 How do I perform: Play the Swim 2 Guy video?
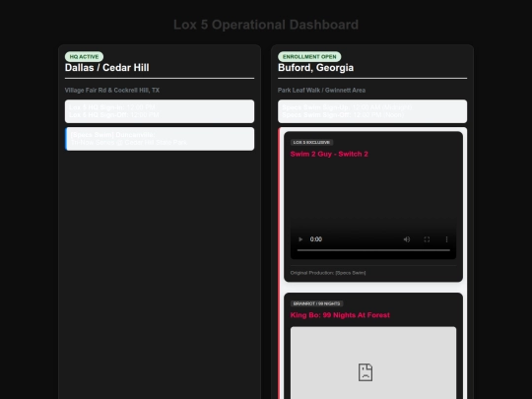[300, 239]
